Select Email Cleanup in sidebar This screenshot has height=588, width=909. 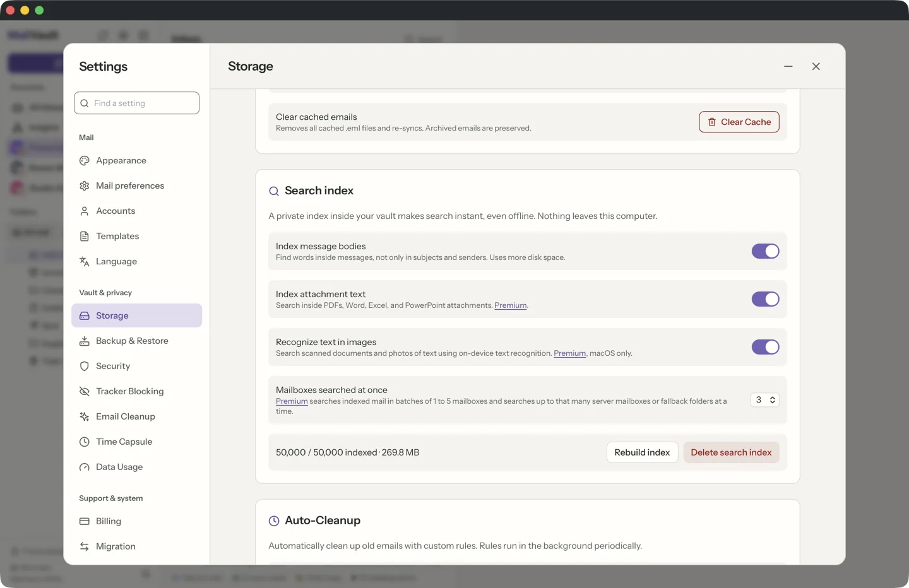[136, 417]
